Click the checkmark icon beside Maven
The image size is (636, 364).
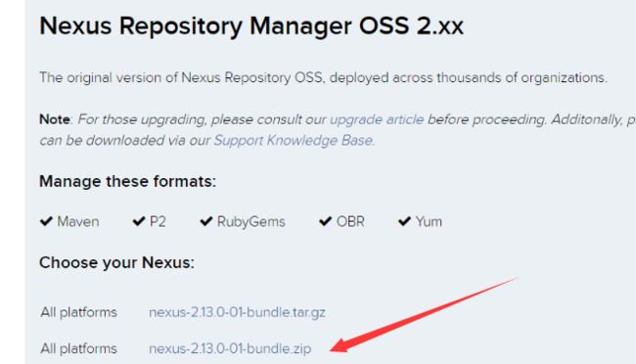[46, 221]
